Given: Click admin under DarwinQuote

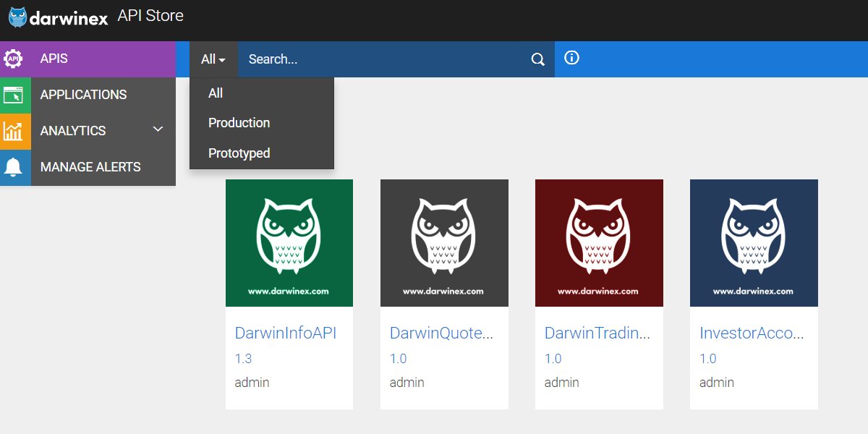Looking at the screenshot, I should click(407, 383).
